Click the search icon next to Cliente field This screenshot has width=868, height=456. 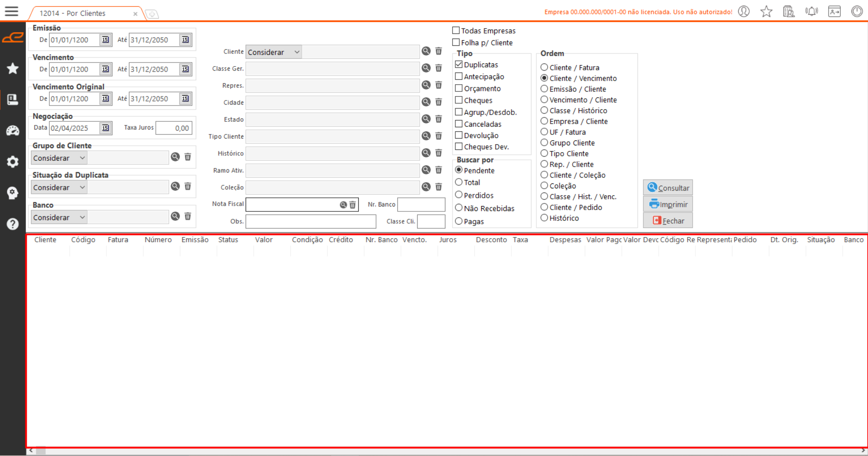coord(426,51)
